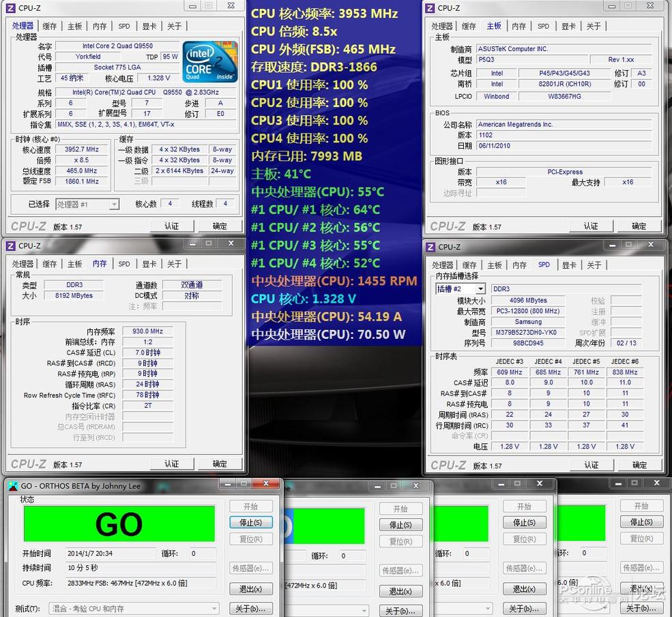Screen dimensions: 672x617
Task: Click the overlay line 内存已用: 7993 MB
Action: (x=307, y=156)
